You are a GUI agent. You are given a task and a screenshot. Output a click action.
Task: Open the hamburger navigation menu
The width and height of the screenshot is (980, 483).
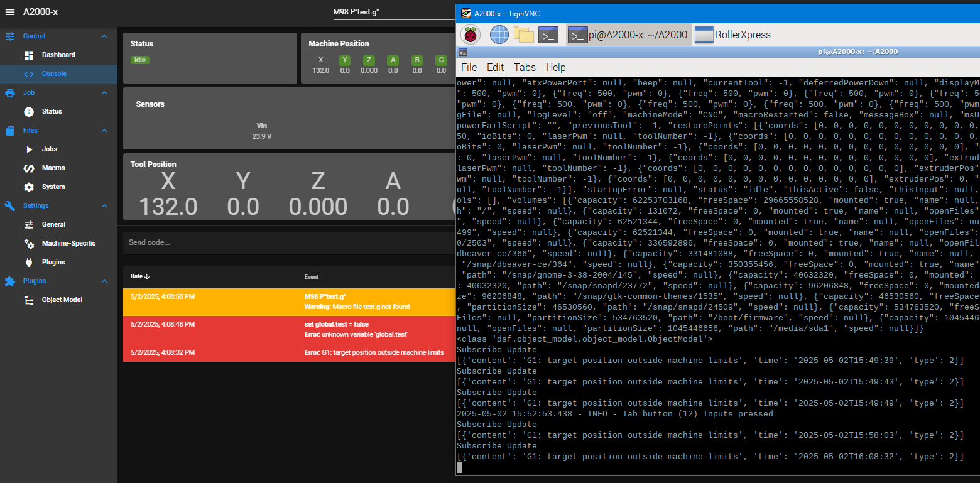(x=10, y=12)
